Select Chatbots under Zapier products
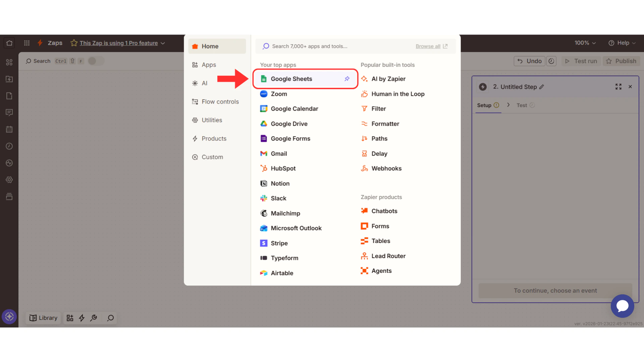This screenshot has width=644, height=362. 384,211
